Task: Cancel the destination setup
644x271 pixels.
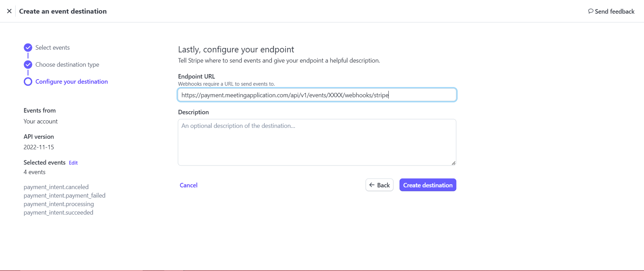Action: [x=188, y=185]
